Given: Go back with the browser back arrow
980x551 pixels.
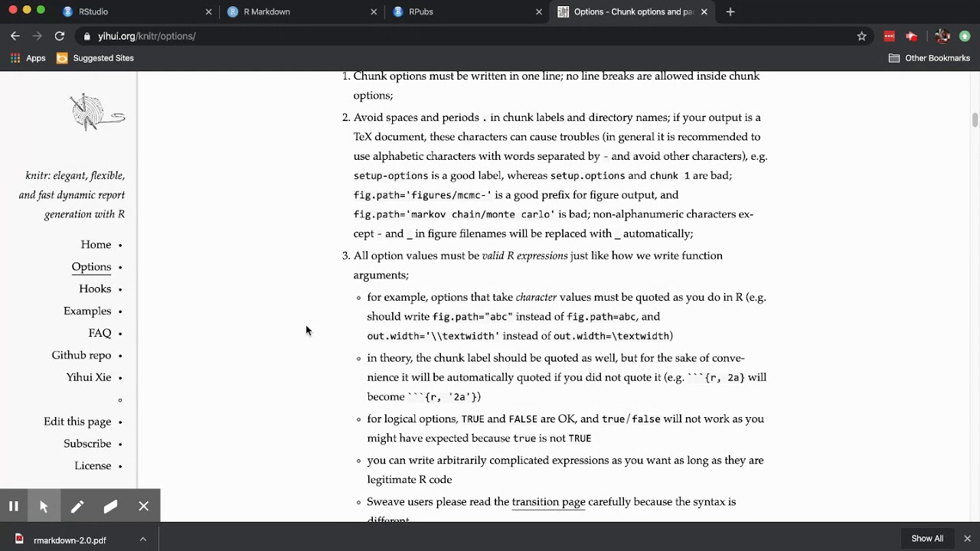Looking at the screenshot, I should pos(15,36).
